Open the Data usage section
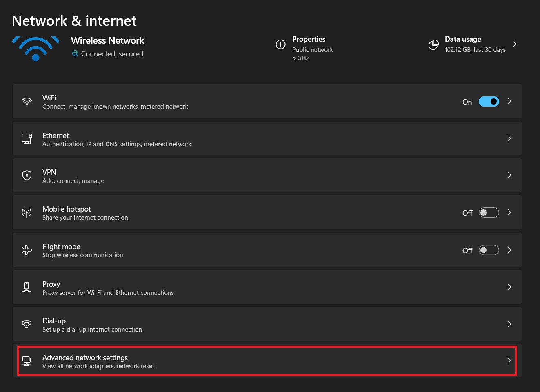The width and height of the screenshot is (540, 392). 473,44
